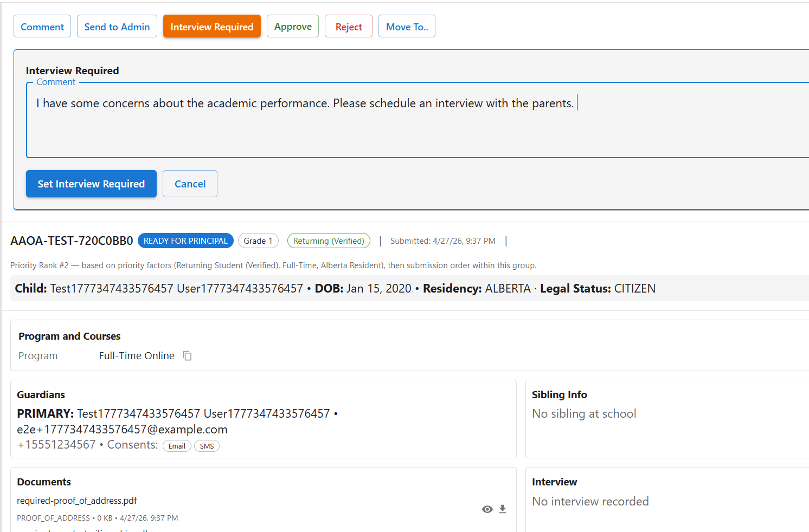The image size is (809, 532).
Task: Click the Residency: ALBERTA text
Action: [477, 288]
